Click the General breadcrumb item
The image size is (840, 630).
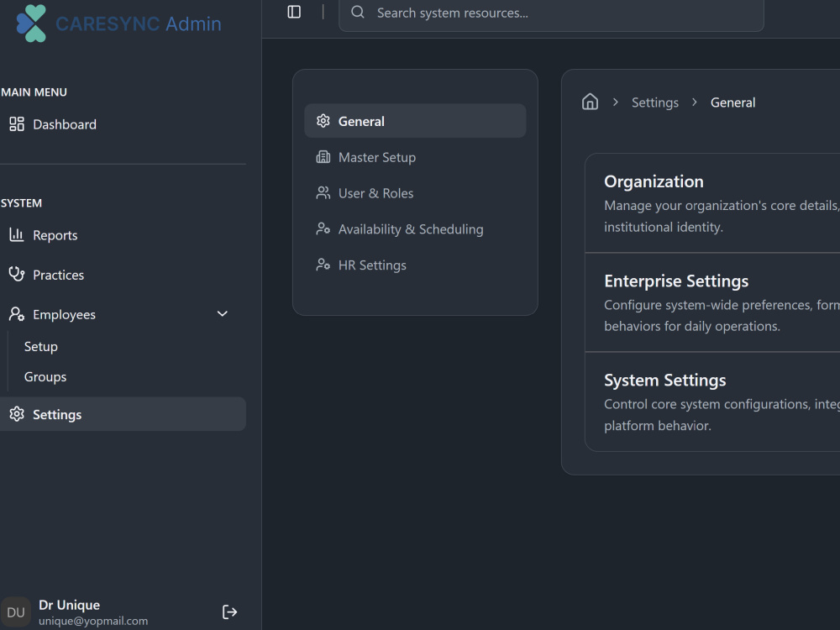[732, 102]
